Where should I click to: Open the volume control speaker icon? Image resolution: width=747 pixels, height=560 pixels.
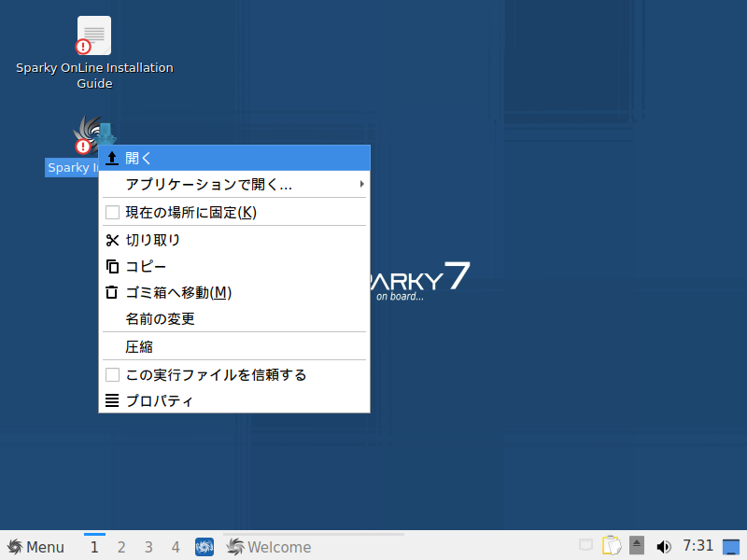[x=664, y=546]
